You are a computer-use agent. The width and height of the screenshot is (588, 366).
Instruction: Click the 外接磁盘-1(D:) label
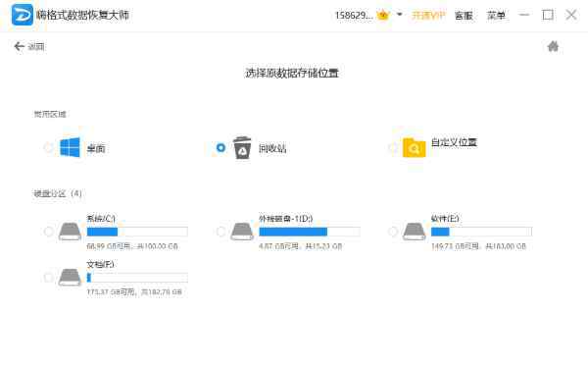click(286, 219)
